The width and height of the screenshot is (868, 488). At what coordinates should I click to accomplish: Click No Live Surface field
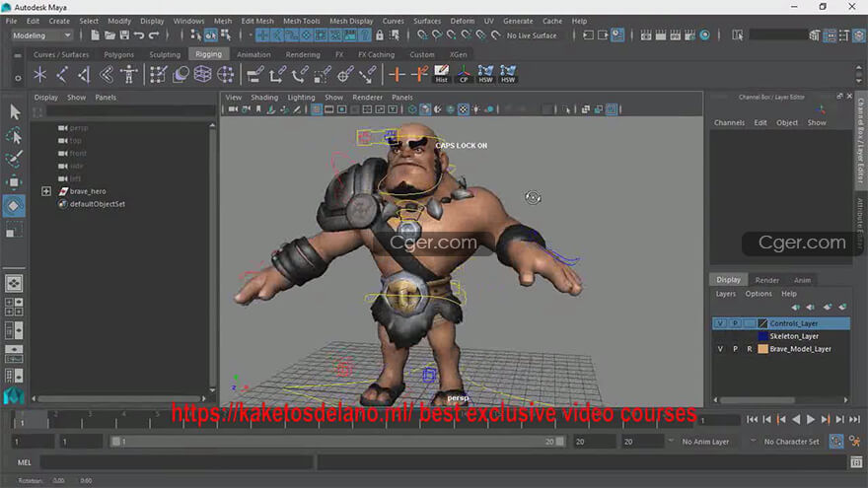click(532, 35)
